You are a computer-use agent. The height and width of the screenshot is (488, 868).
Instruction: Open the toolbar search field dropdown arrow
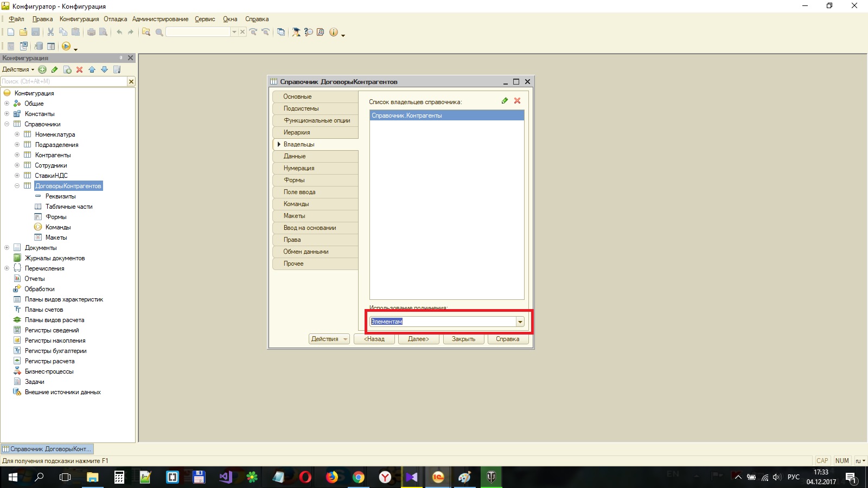click(x=234, y=32)
